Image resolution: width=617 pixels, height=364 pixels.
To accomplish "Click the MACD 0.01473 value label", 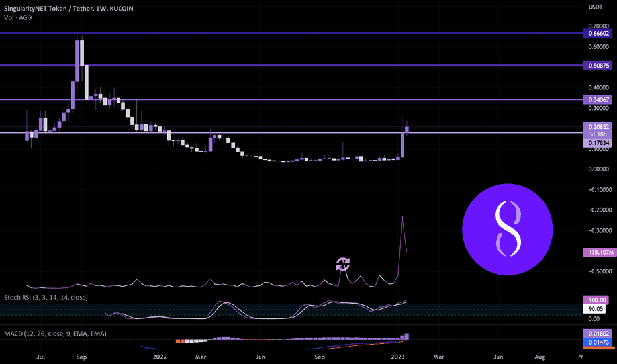I will coord(598,342).
